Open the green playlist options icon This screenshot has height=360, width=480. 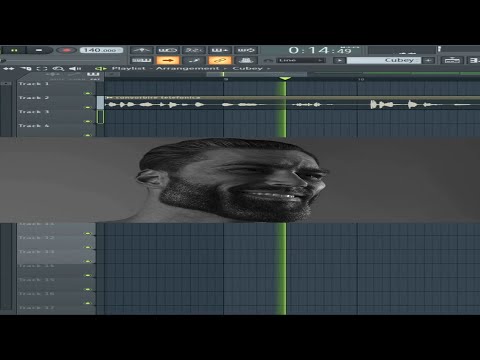click(x=100, y=69)
